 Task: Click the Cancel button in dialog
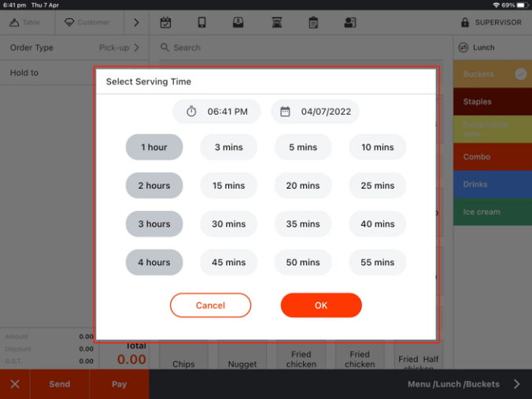pos(210,305)
